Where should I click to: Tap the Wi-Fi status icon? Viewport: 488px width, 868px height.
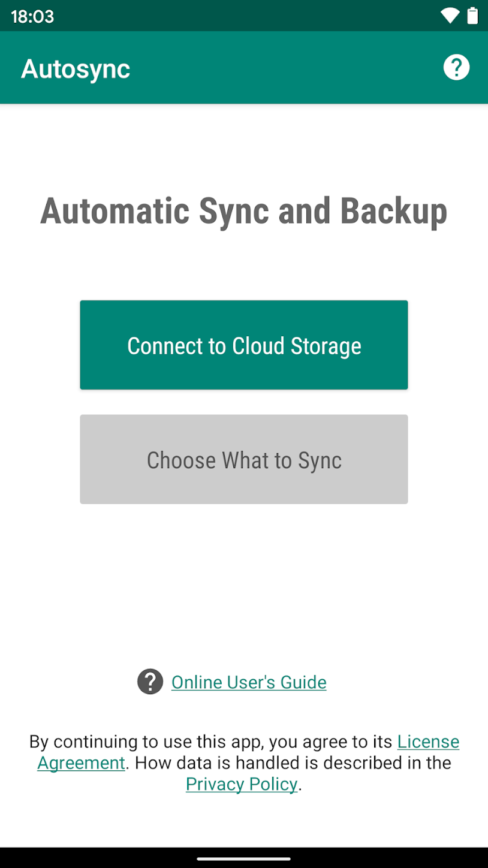[x=449, y=16]
